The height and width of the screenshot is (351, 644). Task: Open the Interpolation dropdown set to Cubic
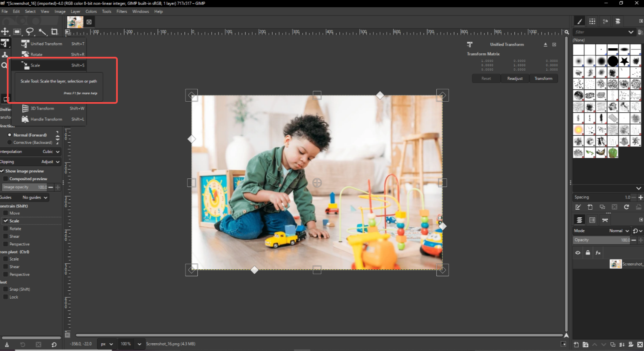[x=49, y=152]
